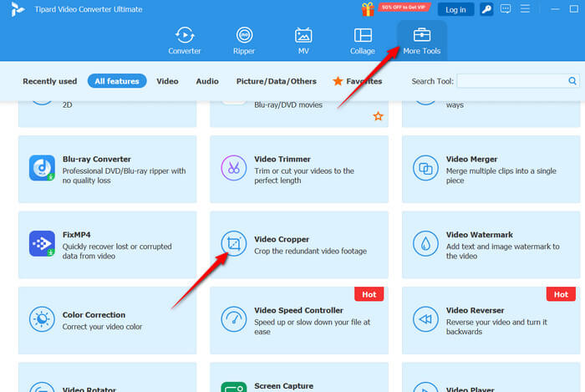585x392 pixels.
Task: Open the Collage tab
Action: pos(363,40)
